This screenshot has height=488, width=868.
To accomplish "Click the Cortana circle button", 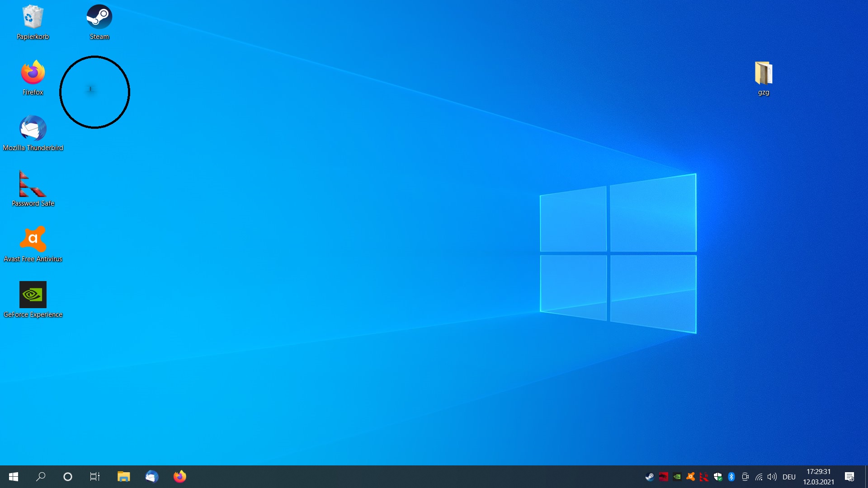I will tap(68, 477).
